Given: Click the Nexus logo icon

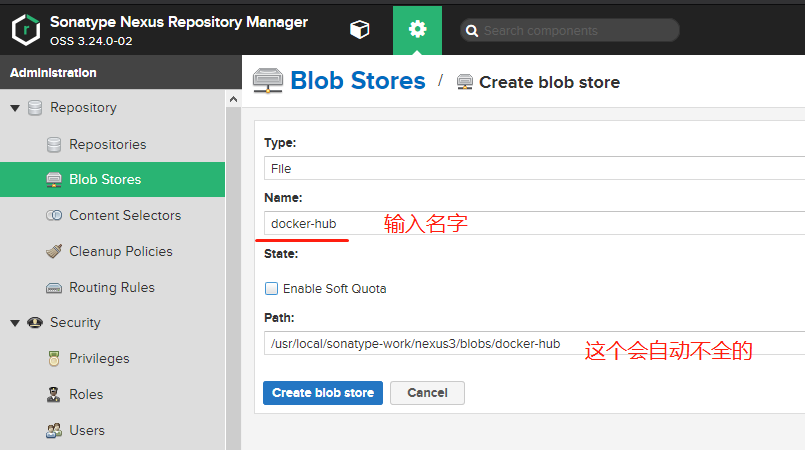Looking at the screenshot, I should point(26,30).
